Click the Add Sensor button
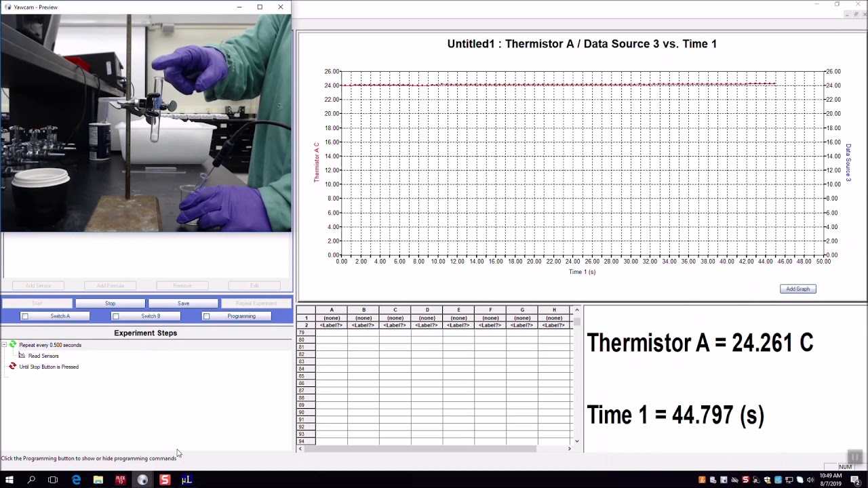 (38, 285)
